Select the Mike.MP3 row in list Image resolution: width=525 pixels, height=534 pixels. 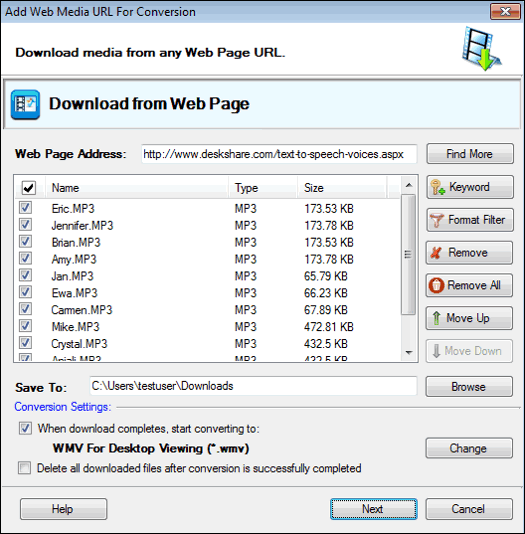coord(208,327)
